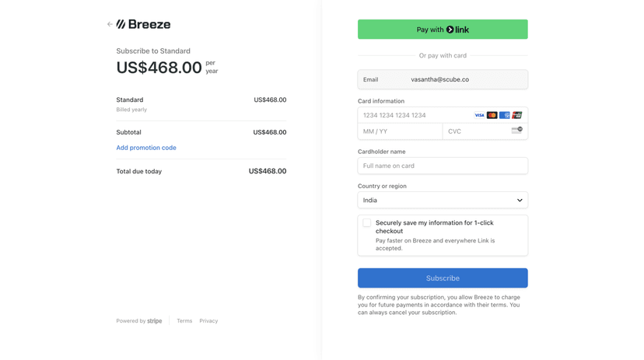Click the Breeze logo icon
The image size is (644, 360).
tap(121, 25)
